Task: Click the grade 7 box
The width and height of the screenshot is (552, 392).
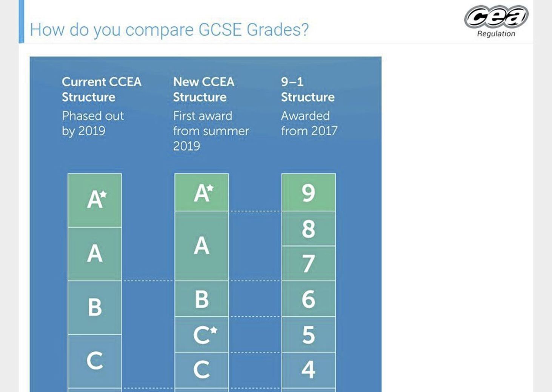Action: 308,263
